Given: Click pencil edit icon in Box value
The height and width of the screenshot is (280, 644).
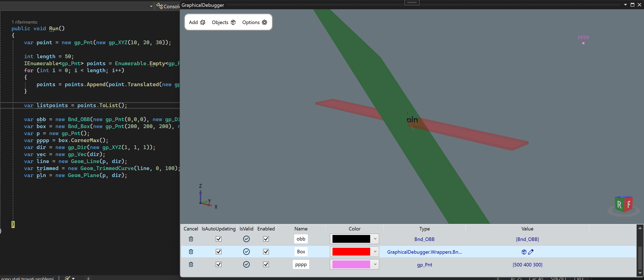Looking at the screenshot, I should pos(531,252).
